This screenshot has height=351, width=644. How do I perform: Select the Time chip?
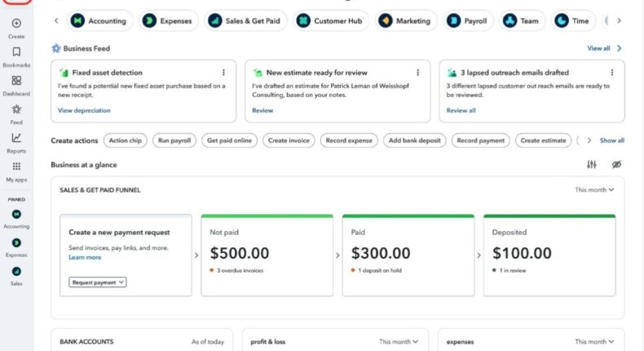pos(573,20)
